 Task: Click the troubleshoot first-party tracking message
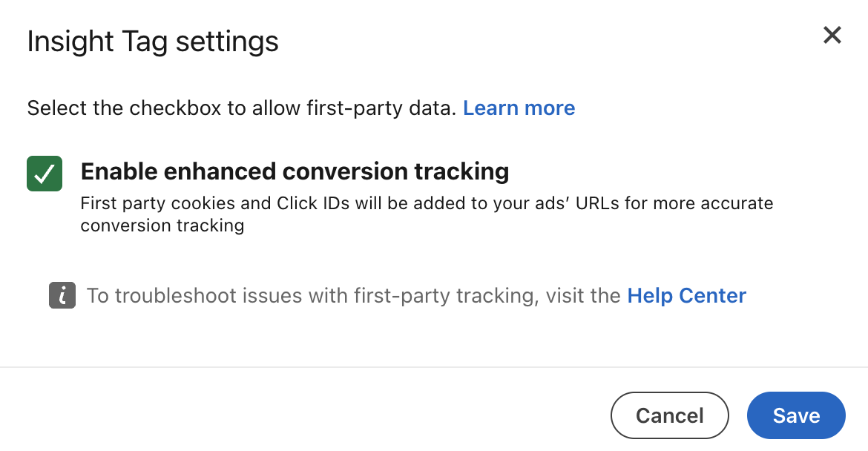353,296
